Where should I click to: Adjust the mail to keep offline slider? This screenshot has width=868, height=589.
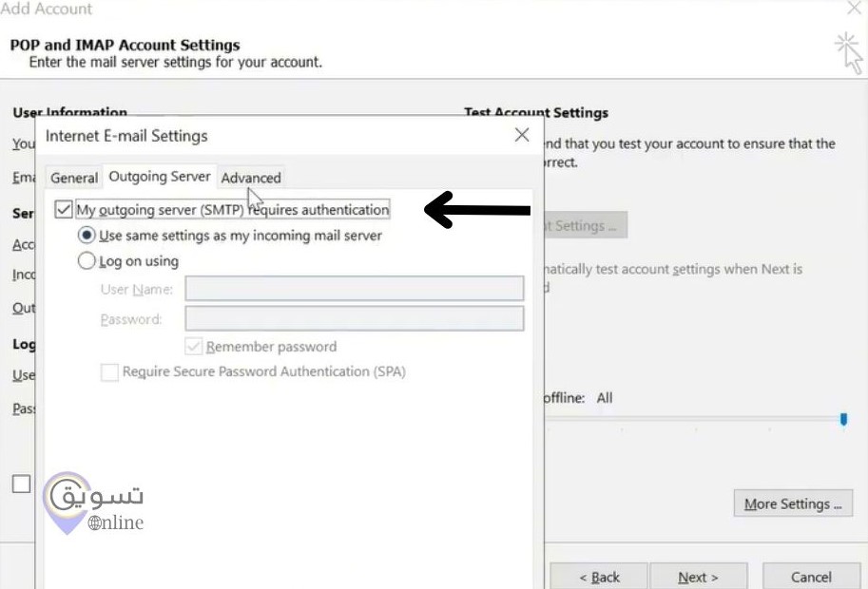coord(843,420)
